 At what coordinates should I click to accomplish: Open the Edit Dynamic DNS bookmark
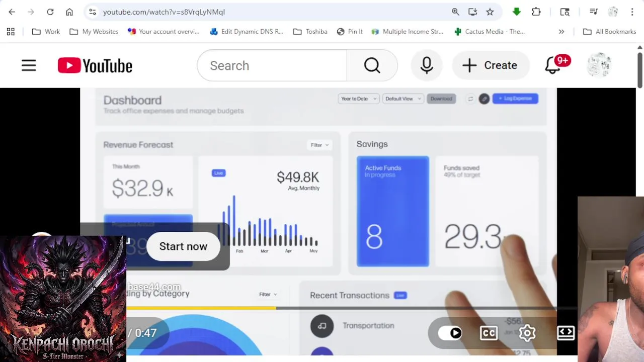coord(247,31)
